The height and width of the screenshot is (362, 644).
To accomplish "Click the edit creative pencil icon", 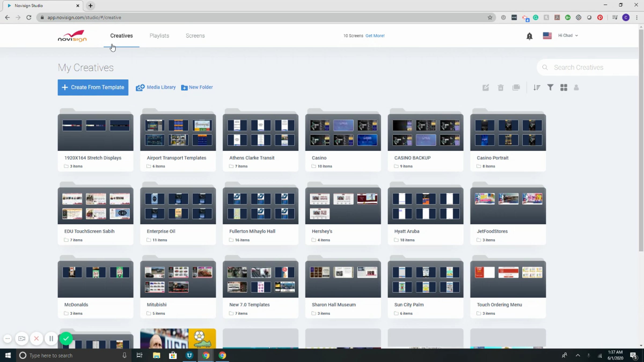I will [x=486, y=87].
